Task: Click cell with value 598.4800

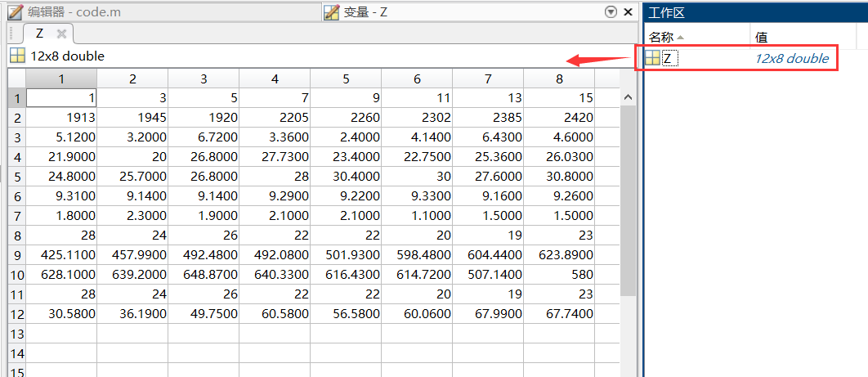Action: click(417, 255)
